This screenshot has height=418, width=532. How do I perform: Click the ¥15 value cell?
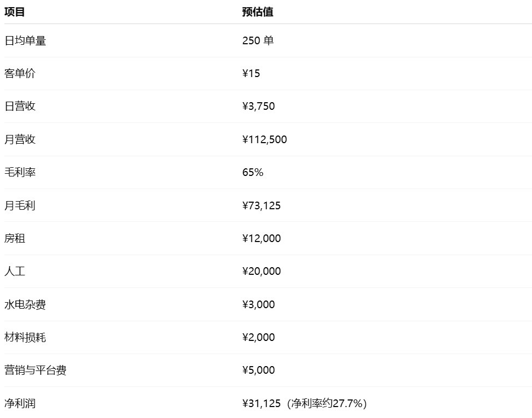tap(251, 74)
